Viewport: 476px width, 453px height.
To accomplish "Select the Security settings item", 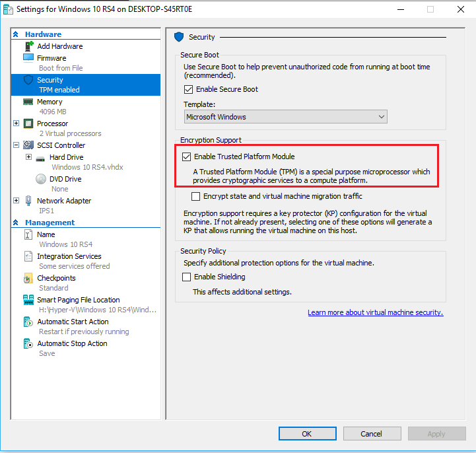I will coord(86,85).
